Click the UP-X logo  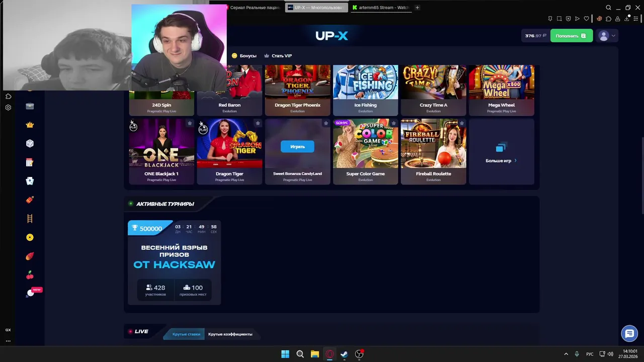pos(332,36)
